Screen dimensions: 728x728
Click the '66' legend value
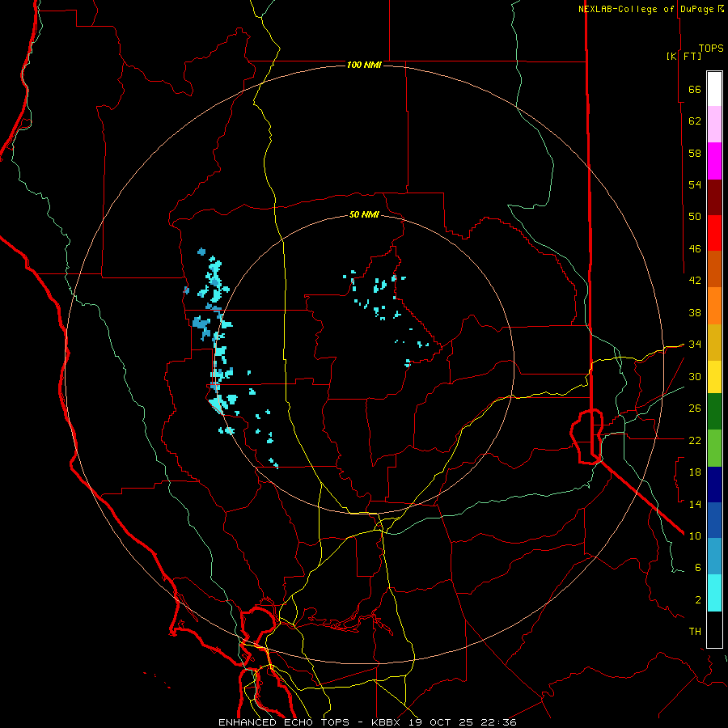[695, 90]
